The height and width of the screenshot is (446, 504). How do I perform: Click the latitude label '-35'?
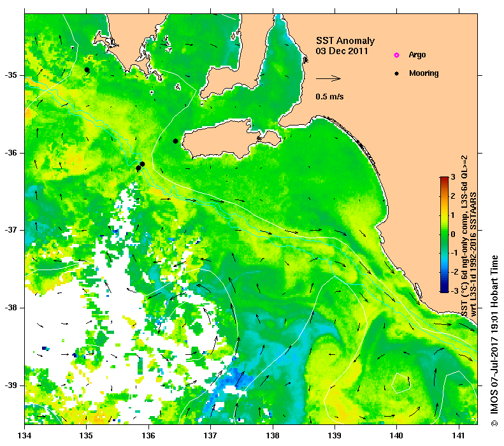11,75
